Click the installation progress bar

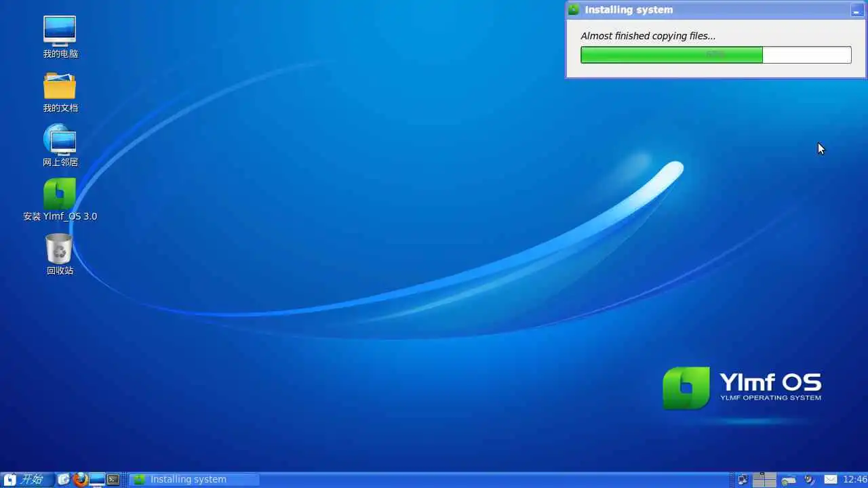tap(716, 55)
